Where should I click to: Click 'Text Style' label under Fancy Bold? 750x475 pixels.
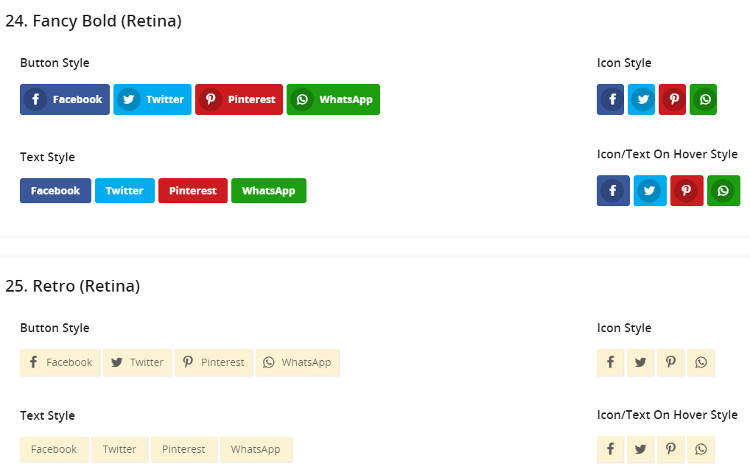point(47,157)
